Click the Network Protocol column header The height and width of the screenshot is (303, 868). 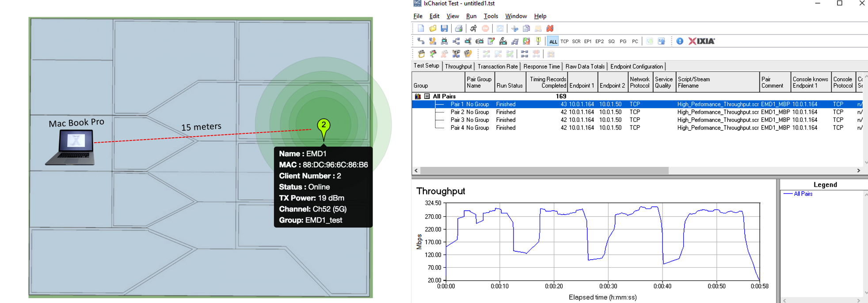[x=640, y=82]
